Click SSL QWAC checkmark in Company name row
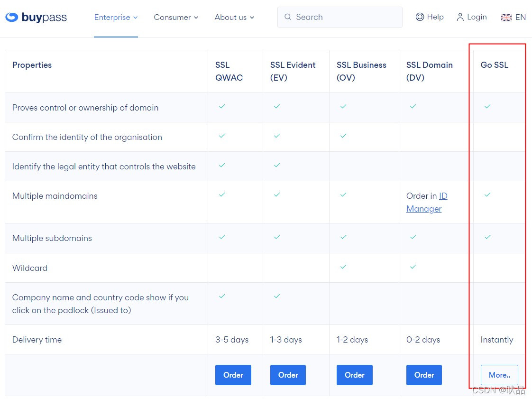 click(x=222, y=296)
